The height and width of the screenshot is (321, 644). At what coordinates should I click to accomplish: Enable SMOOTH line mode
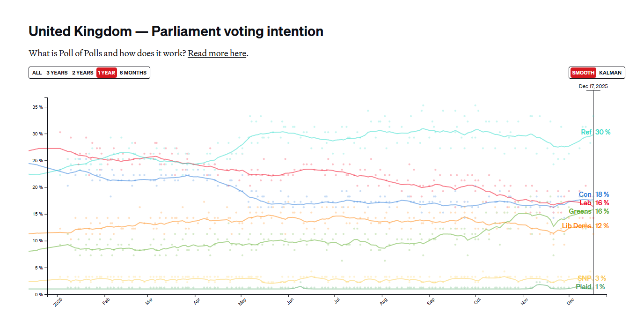tap(583, 73)
